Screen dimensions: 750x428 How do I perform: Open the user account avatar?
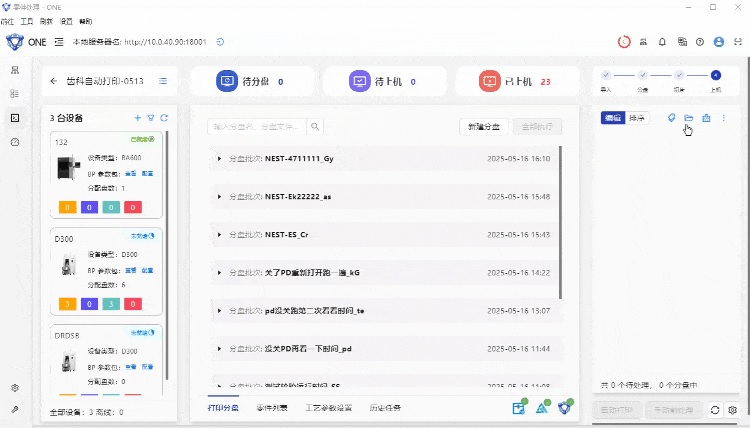(718, 42)
